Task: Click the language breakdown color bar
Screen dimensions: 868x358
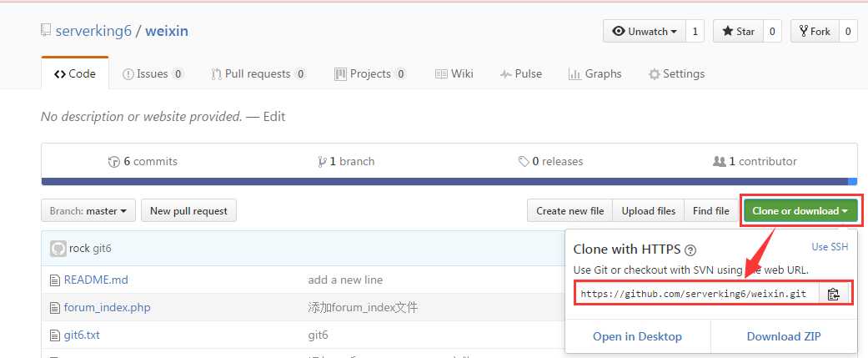Action: [x=449, y=181]
